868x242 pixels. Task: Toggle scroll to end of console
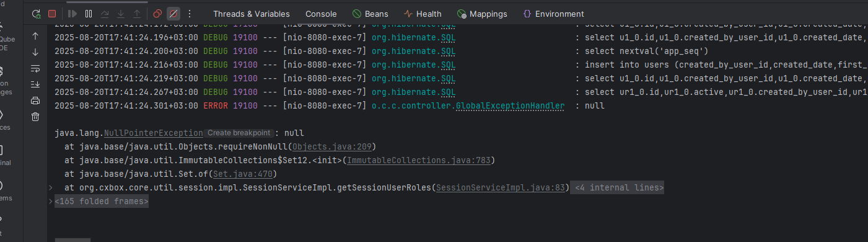coord(35,84)
